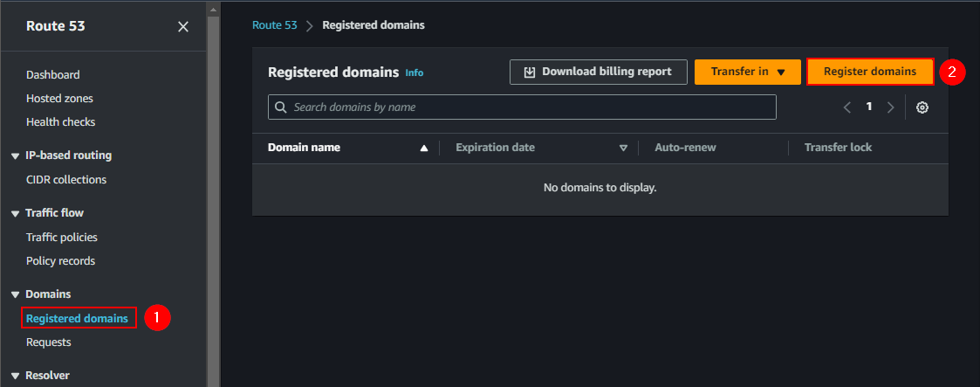This screenshot has height=387, width=980.
Task: Navigate to Health checks
Action: (x=60, y=122)
